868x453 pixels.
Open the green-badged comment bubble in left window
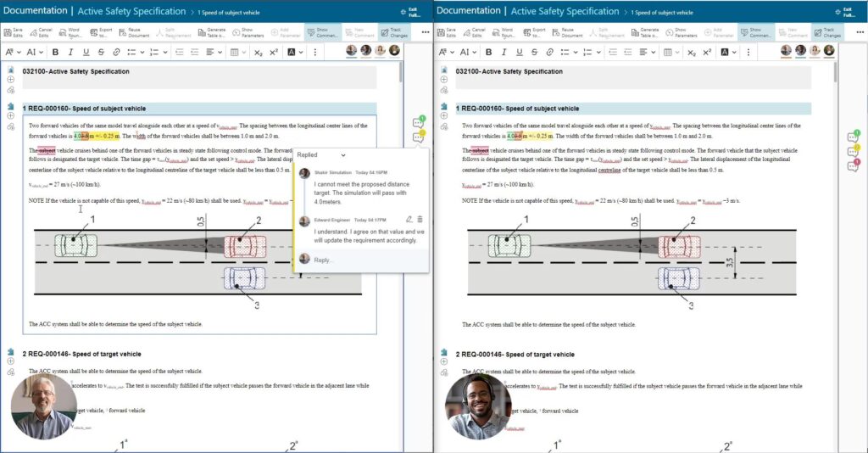[x=418, y=122]
